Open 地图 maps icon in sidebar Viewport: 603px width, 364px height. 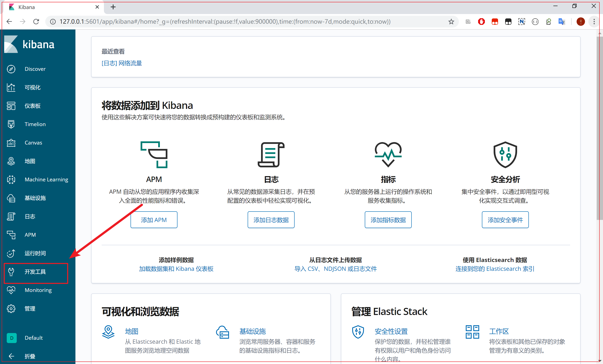pos(11,161)
